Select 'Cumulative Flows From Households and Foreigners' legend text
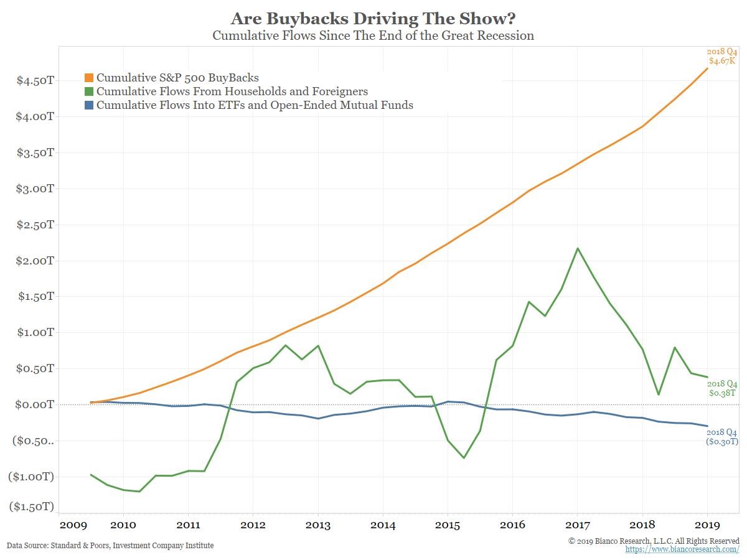The image size is (747, 560). coord(232,91)
